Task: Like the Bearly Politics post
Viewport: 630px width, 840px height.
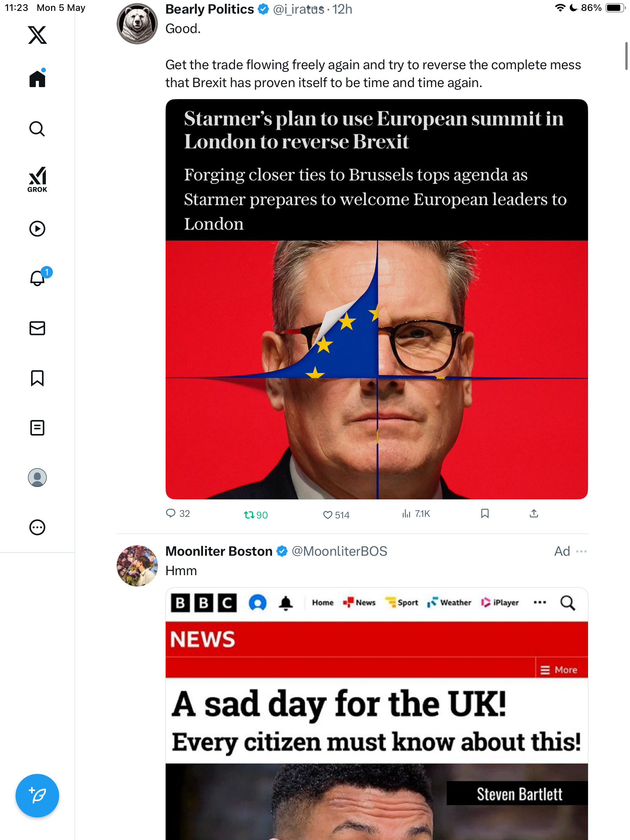Action: [336, 514]
